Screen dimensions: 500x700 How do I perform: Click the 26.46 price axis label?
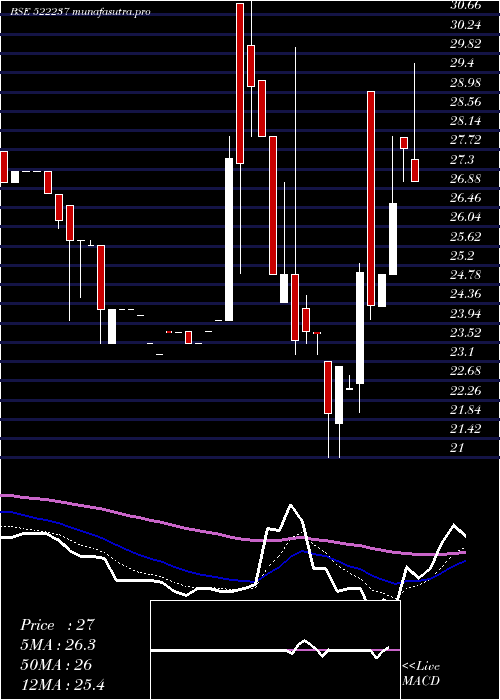pos(466,198)
